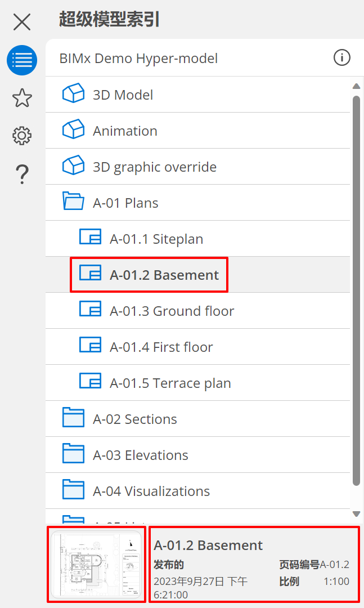The image size is (364, 608).
Task: Open settings gear in sidebar
Action: (22, 136)
